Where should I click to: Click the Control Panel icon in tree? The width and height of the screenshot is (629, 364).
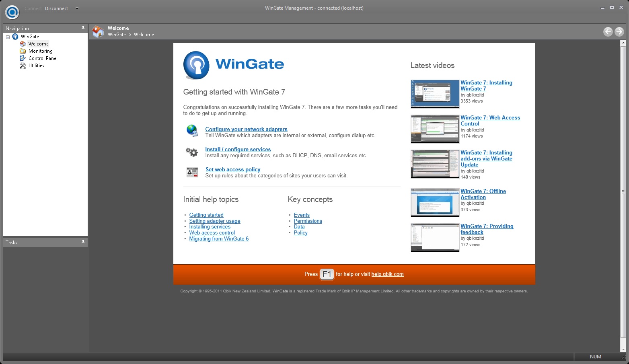[x=23, y=58]
